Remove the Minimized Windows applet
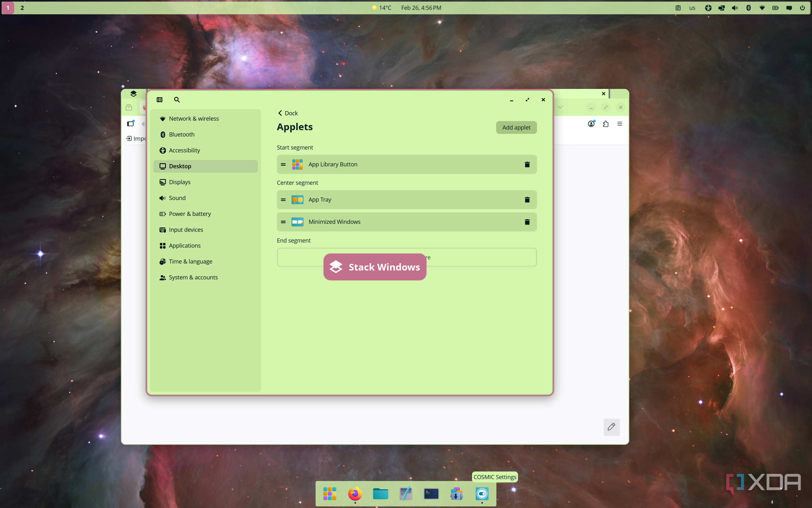 click(527, 222)
